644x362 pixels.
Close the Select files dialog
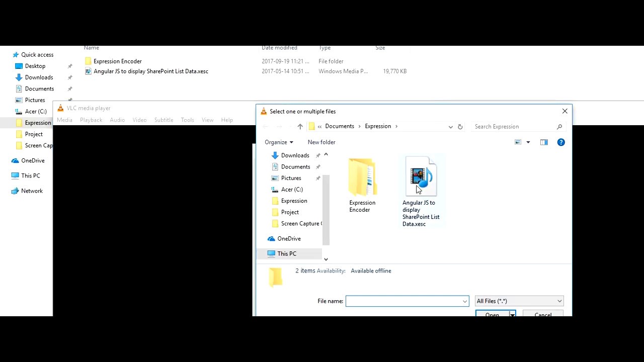pyautogui.click(x=565, y=111)
